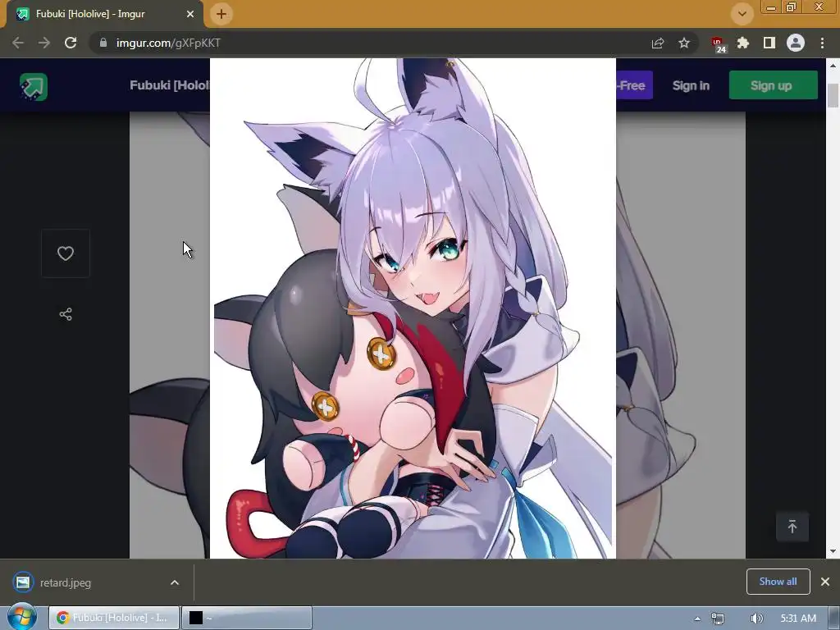840x630 pixels.
Task: Like the post with heart icon
Action: pos(66,253)
